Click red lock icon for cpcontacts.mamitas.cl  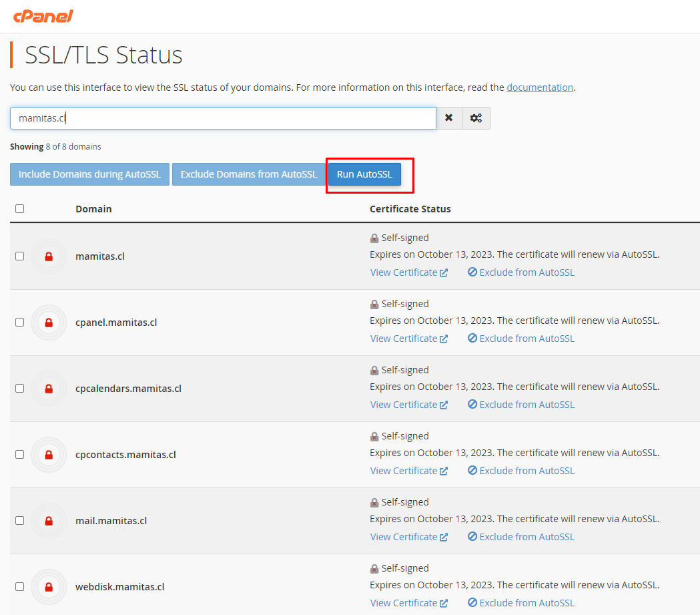[49, 455]
